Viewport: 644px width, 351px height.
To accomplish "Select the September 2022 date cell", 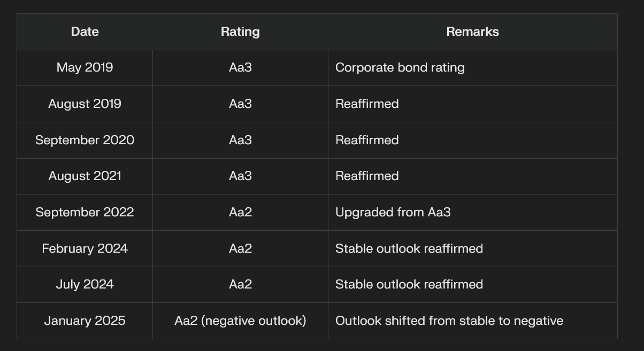I will point(85,212).
